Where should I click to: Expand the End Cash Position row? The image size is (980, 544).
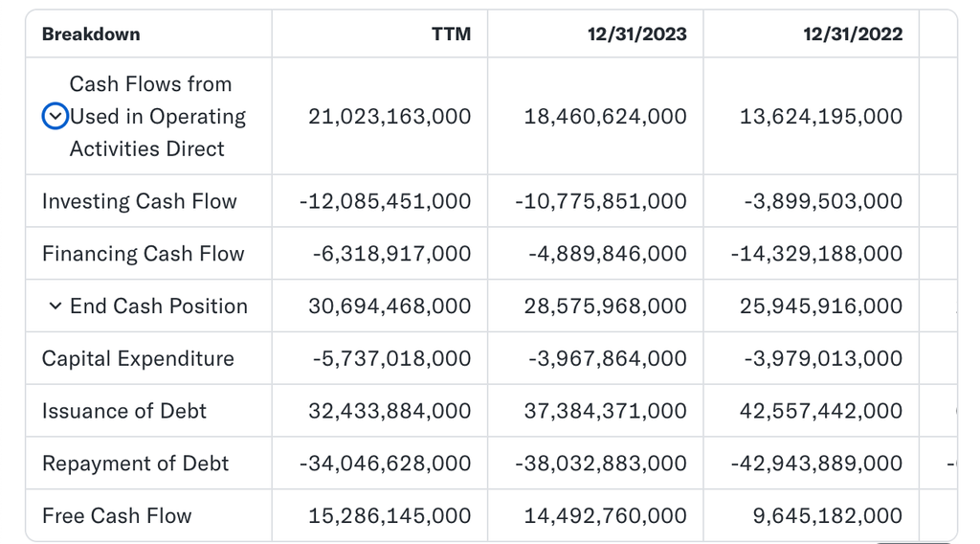[55, 306]
